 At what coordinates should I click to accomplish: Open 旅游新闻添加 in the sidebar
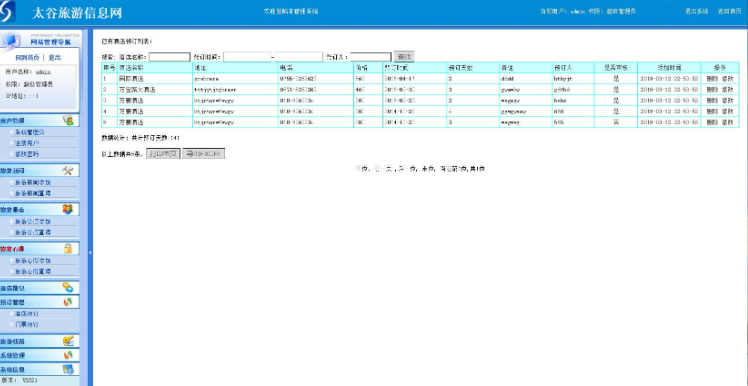click(x=32, y=182)
